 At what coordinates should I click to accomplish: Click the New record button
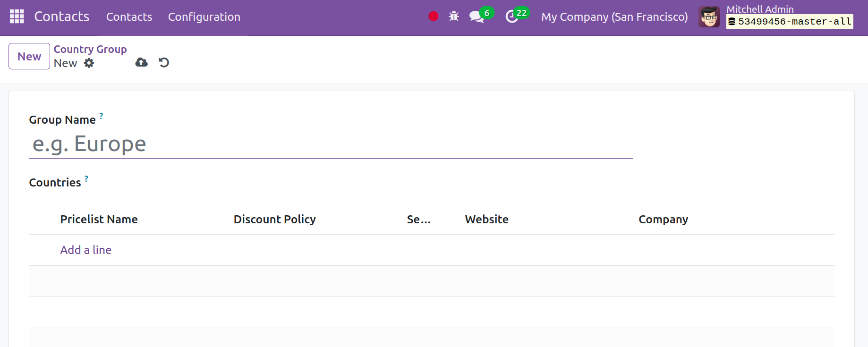(x=29, y=56)
